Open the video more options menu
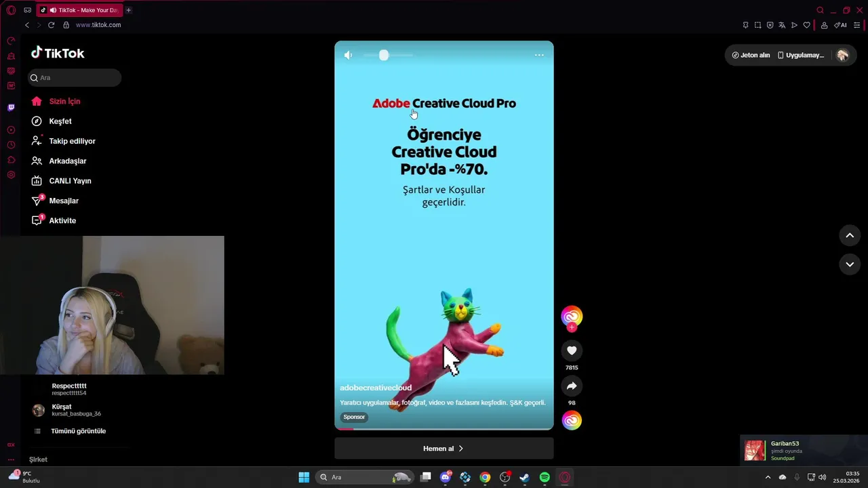Image resolution: width=868 pixels, height=488 pixels. [x=539, y=55]
